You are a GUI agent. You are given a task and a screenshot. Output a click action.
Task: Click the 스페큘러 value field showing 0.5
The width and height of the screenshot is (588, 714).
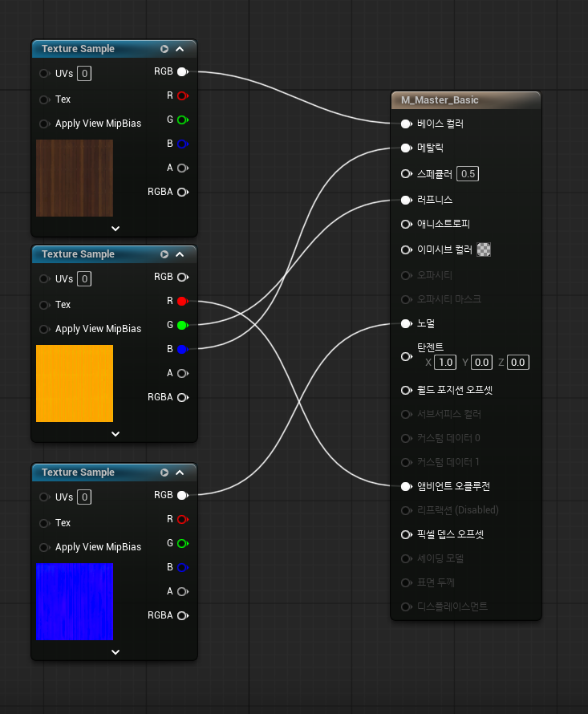[x=468, y=174]
